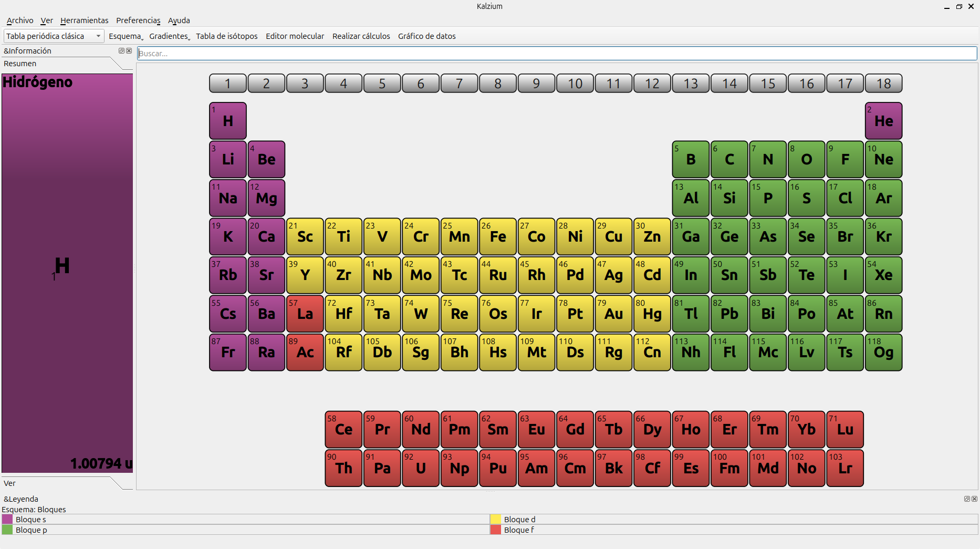Close the Leyenda panel
Screen dimensions: 980x549
(974, 499)
